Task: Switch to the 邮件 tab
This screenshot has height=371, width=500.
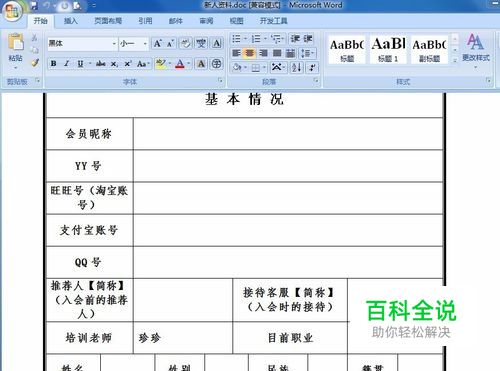Action: pos(176,21)
